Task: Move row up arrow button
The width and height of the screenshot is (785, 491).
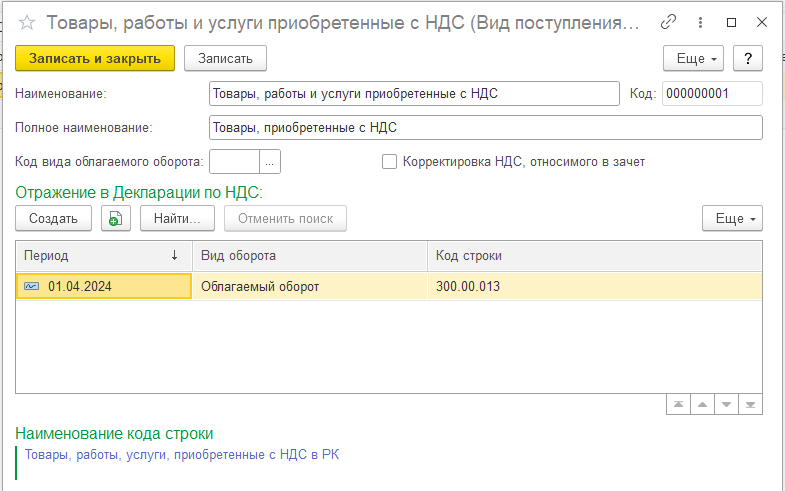Action: [703, 404]
